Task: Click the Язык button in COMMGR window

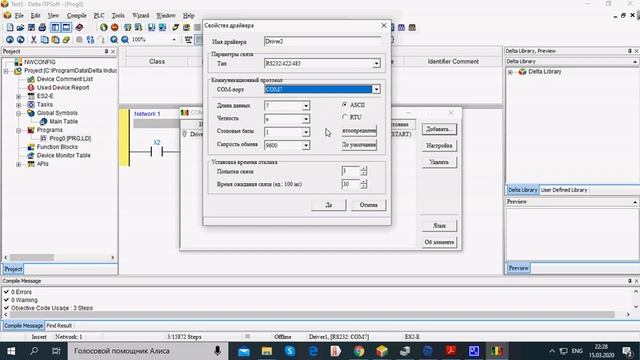Action: (439, 226)
